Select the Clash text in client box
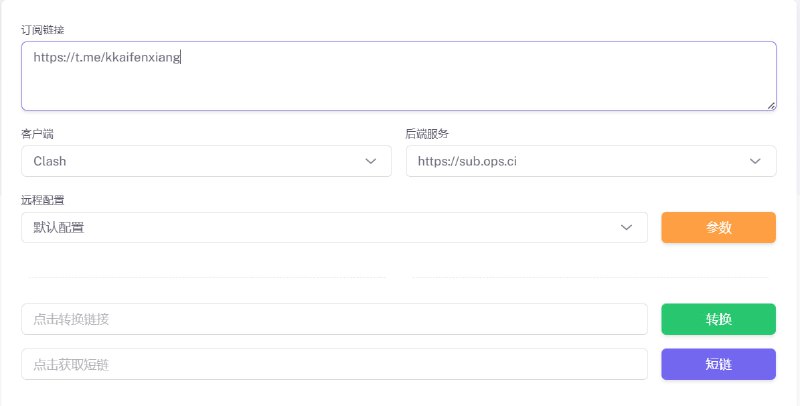 [50, 161]
